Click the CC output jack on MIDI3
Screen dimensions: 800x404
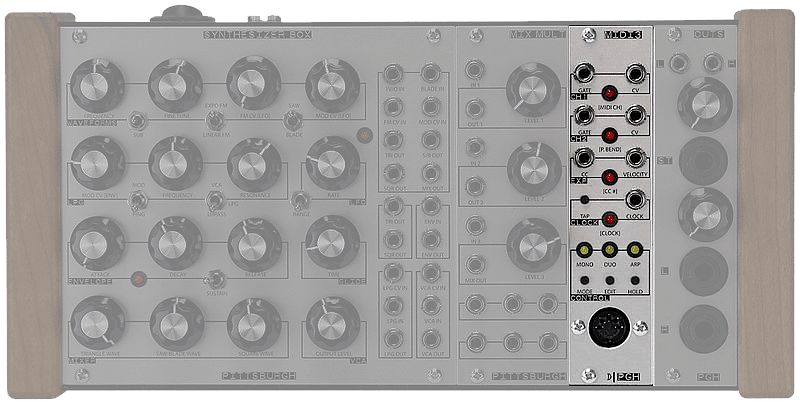click(x=582, y=159)
